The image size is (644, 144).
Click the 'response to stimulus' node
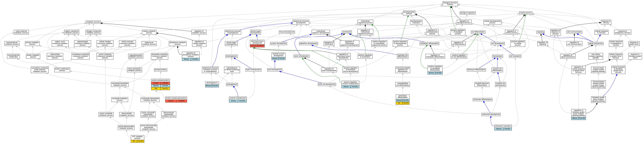[x=606, y=22]
